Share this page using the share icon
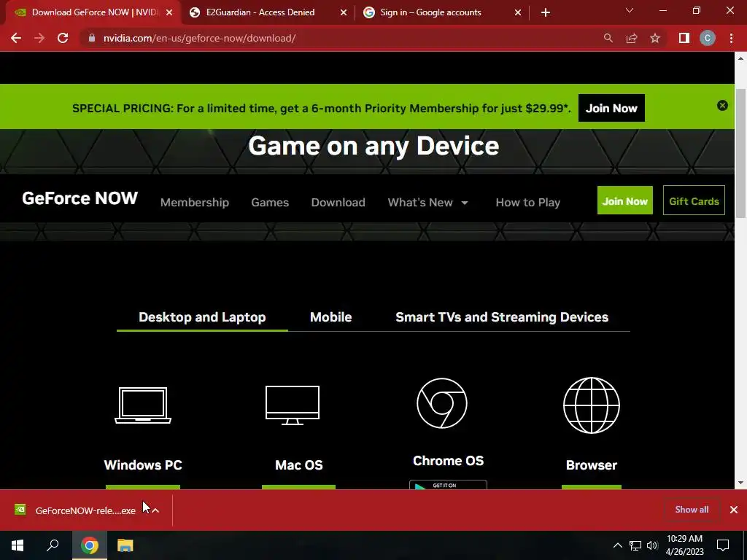Screen dimensions: 747x560 pos(632,38)
